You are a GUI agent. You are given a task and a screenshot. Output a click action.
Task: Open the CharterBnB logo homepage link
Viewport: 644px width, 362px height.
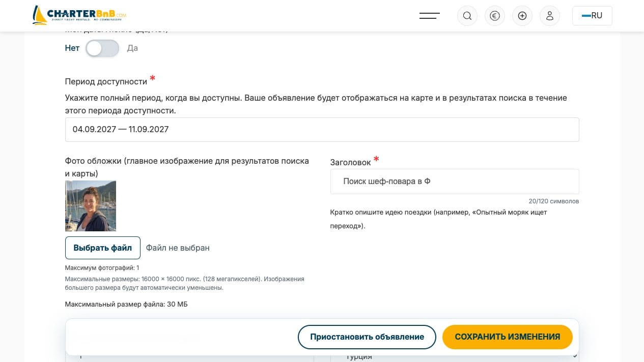tap(79, 15)
